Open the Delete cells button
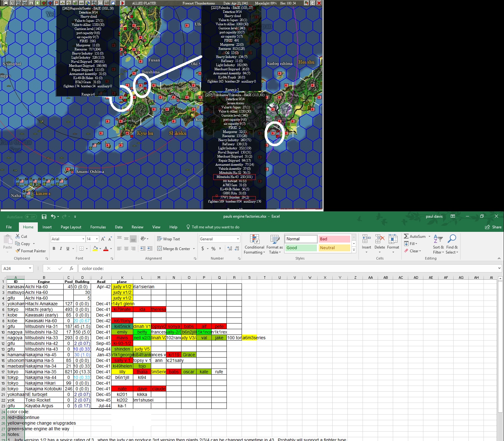Viewport: 504px width, 441px height. tap(380, 243)
